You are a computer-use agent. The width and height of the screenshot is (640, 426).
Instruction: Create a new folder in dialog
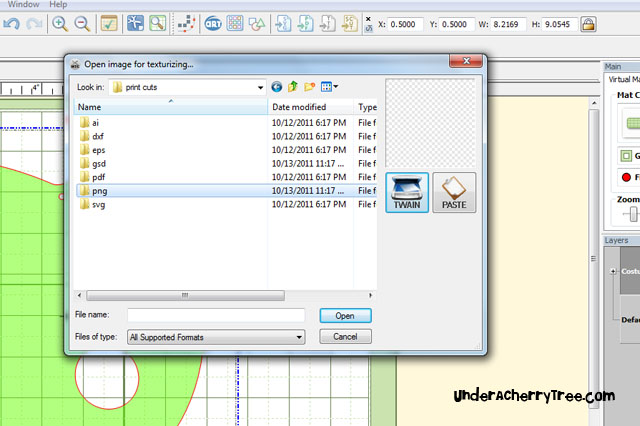(x=309, y=87)
